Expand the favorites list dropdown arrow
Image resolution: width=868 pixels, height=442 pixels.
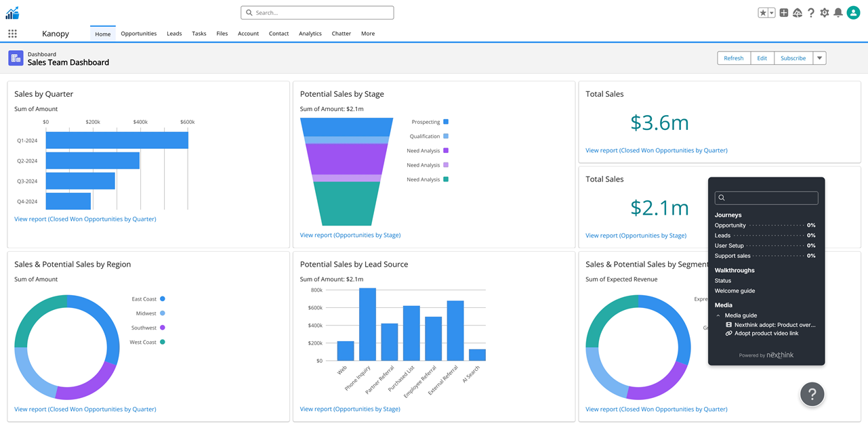771,13
